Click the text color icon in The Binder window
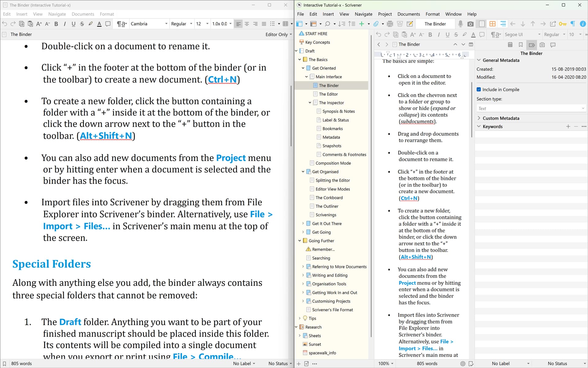The width and height of the screenshot is (588, 368). click(99, 24)
